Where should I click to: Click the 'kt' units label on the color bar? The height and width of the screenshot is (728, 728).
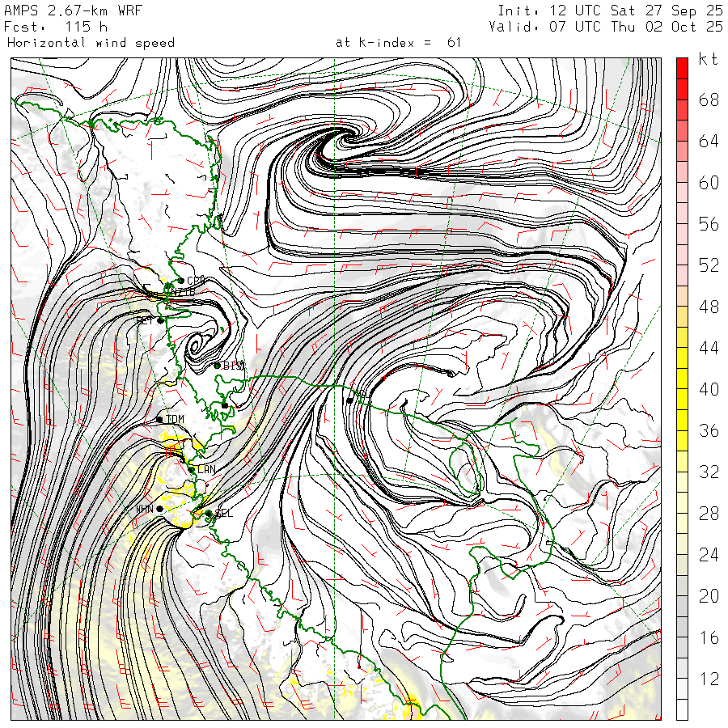[x=708, y=59]
